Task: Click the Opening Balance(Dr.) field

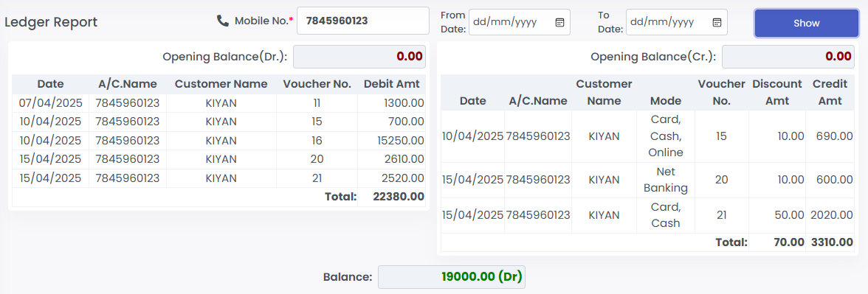Action: click(x=359, y=56)
